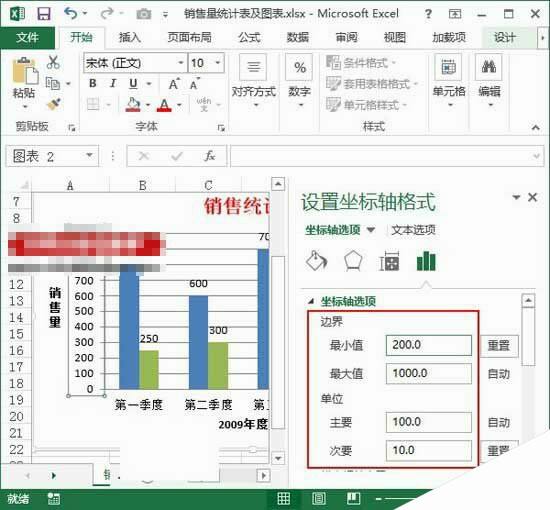550x510 pixels.
Task: Click the 最小值 input field showing 200.0
Action: pyautogui.click(x=429, y=345)
